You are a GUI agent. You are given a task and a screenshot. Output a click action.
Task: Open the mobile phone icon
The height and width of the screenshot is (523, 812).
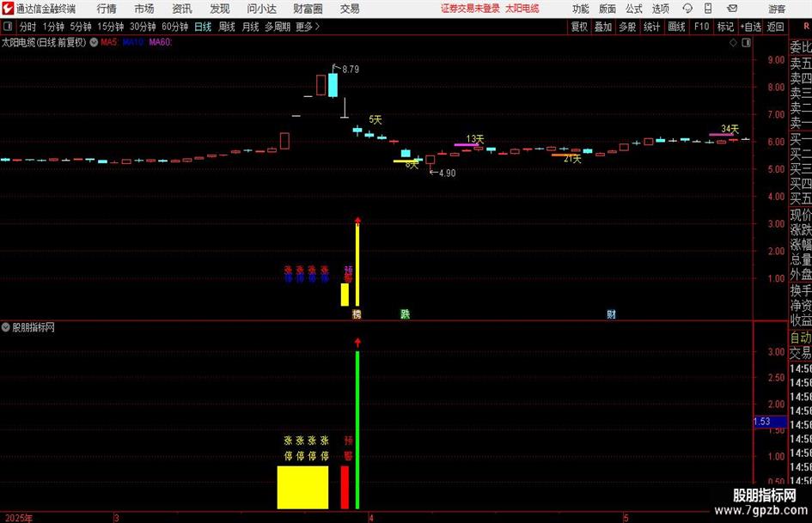point(708,9)
